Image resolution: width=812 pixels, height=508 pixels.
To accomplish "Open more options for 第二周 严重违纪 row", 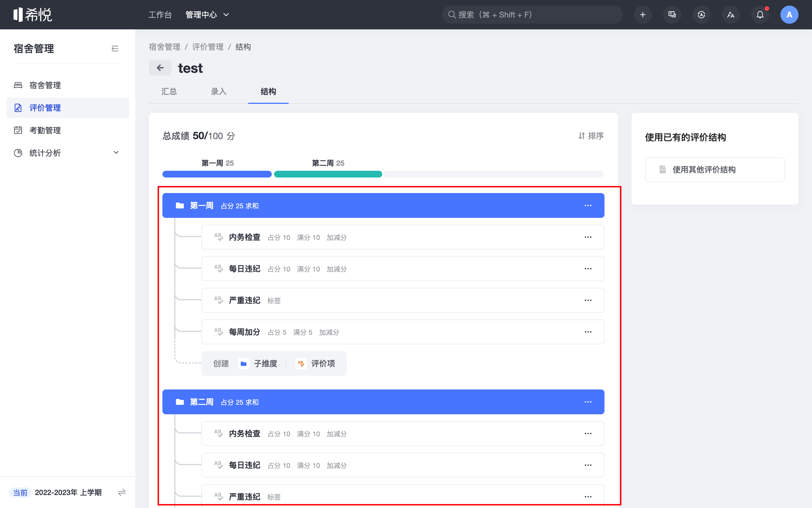I will pyautogui.click(x=588, y=497).
